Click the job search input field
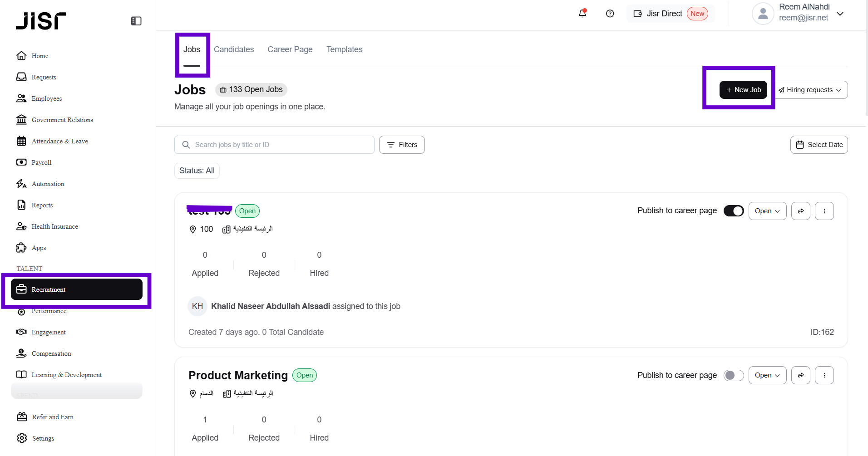The image size is (868, 456). tap(277, 145)
